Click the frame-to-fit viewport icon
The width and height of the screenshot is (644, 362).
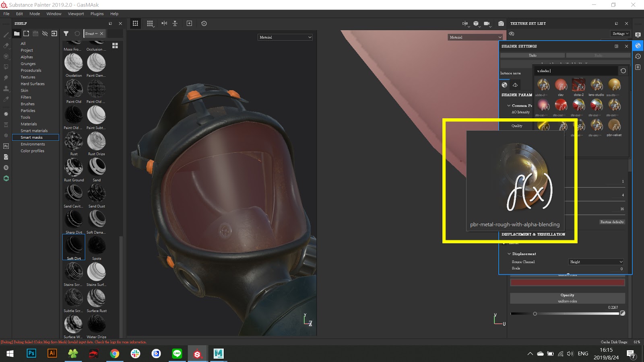[x=189, y=23]
